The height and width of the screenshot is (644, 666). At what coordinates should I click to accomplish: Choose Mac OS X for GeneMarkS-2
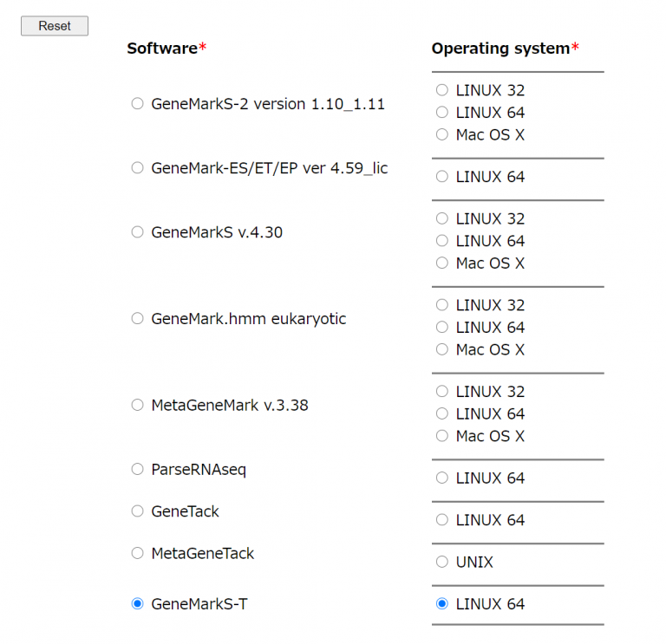(x=442, y=135)
